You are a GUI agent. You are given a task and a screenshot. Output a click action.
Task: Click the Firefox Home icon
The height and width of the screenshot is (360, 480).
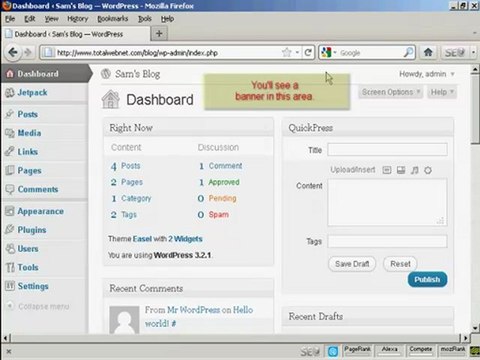point(428,52)
